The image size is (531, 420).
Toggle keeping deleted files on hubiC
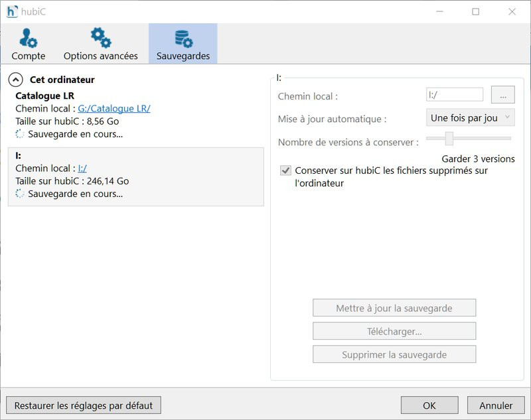[x=285, y=171]
